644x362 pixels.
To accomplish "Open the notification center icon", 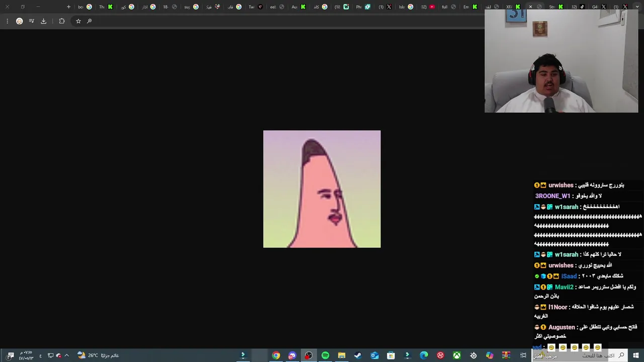I will point(10,355).
